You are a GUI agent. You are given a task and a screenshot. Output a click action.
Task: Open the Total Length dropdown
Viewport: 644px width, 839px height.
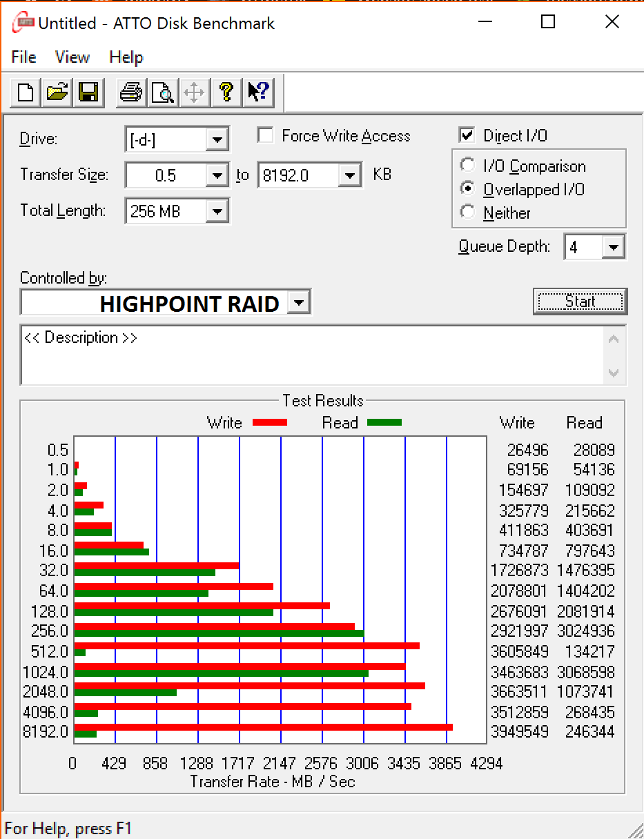[x=217, y=212]
